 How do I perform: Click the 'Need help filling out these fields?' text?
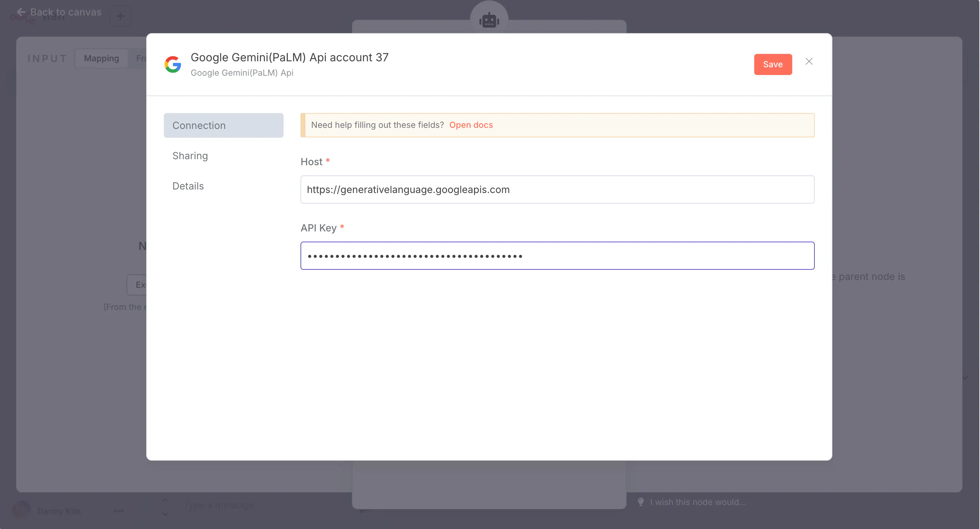pos(377,125)
